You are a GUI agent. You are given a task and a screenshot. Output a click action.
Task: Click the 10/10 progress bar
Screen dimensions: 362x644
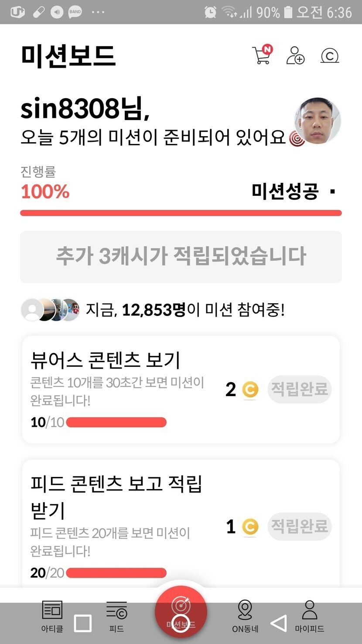[116, 422]
